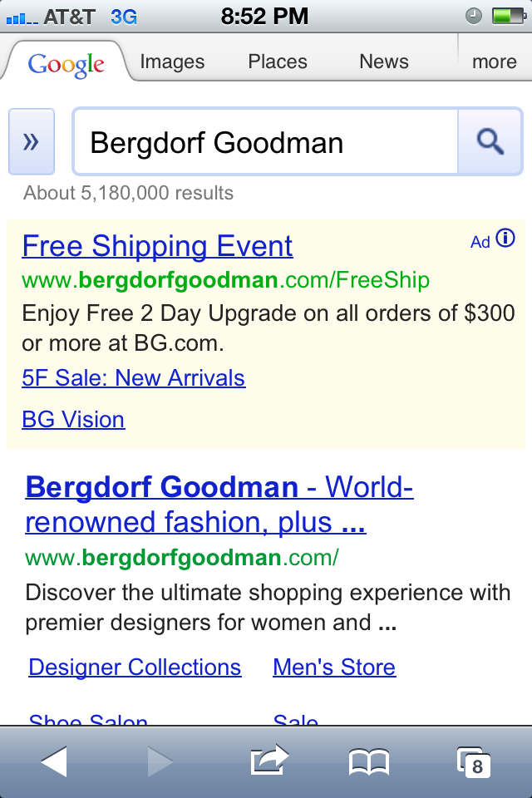Viewport: 532px width, 798px height.
Task: Go back with Safari's back arrow
Action: (x=54, y=761)
